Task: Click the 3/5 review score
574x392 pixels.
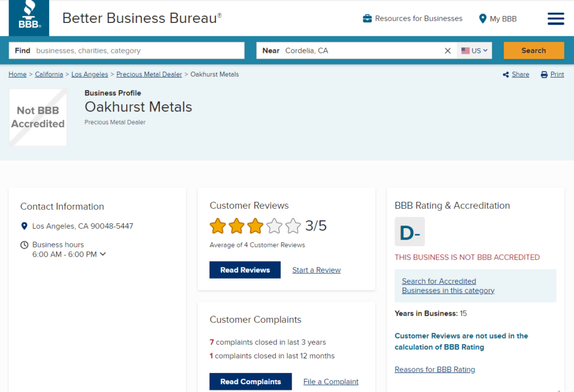Action: coord(316,225)
